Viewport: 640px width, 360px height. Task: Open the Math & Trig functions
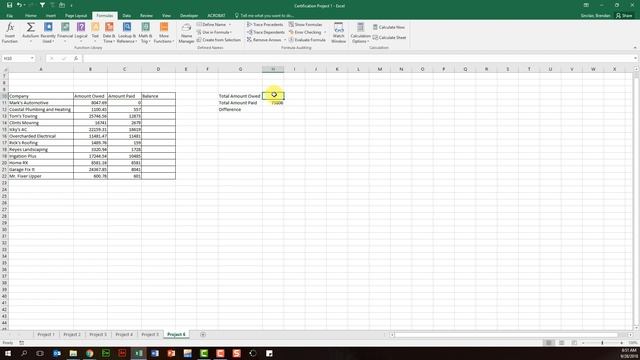(x=145, y=33)
